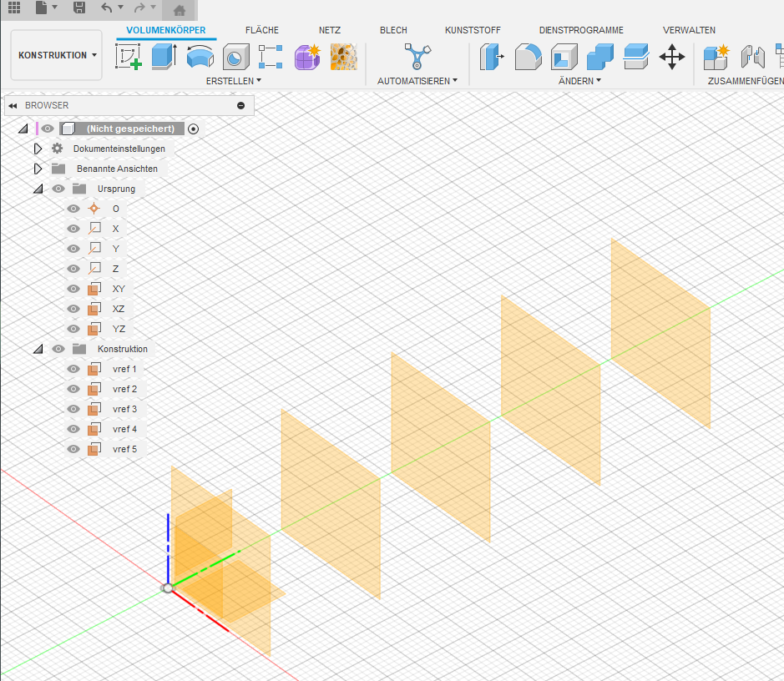Switch to the VERWALTEN tab
Screen dimensions: 784x681
click(689, 30)
